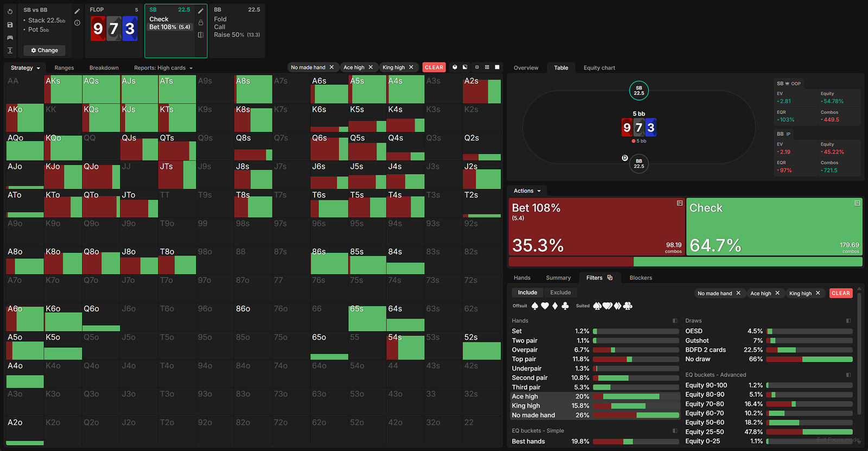Open the Blockers tab
The width and height of the screenshot is (868, 451).
640,278
